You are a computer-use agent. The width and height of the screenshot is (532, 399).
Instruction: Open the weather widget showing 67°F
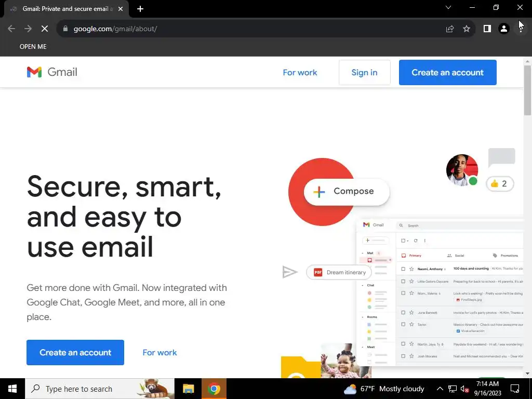coord(384,389)
